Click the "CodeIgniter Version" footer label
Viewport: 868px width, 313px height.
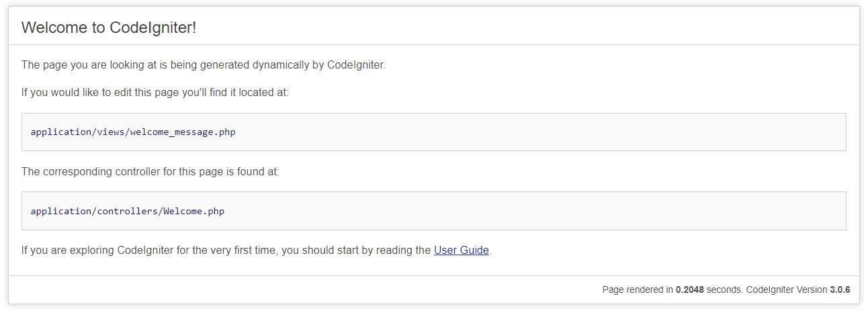click(787, 290)
